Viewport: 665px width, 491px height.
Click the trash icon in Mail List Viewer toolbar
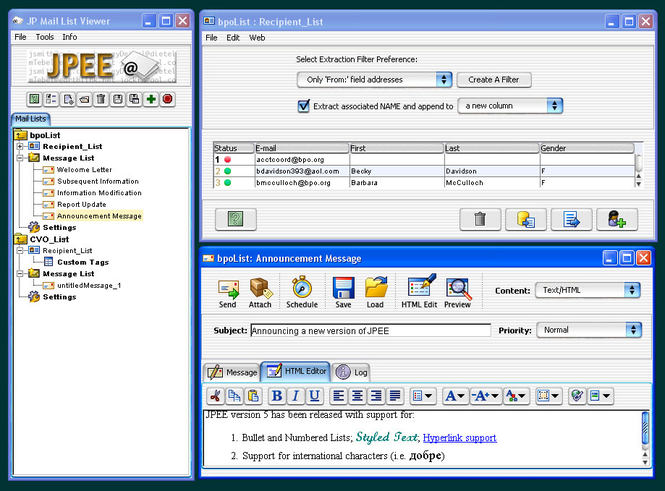coord(101,99)
